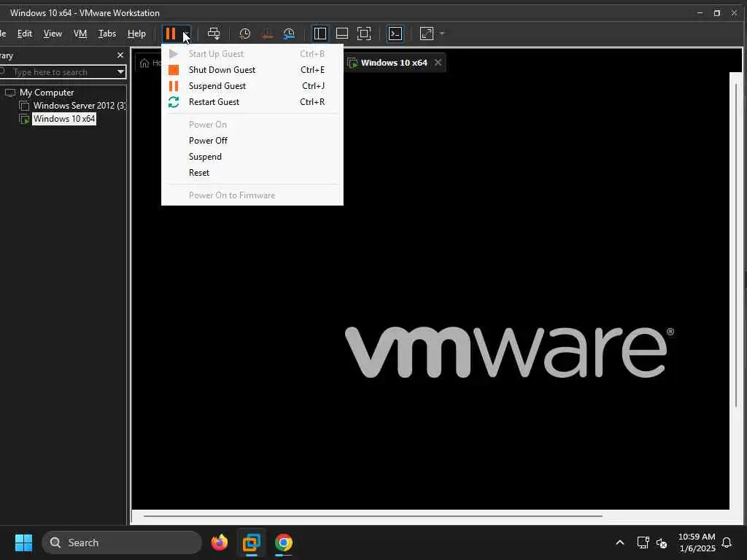Select Restart Guest menu entry
The height and width of the screenshot is (560, 747).
[x=252, y=102]
